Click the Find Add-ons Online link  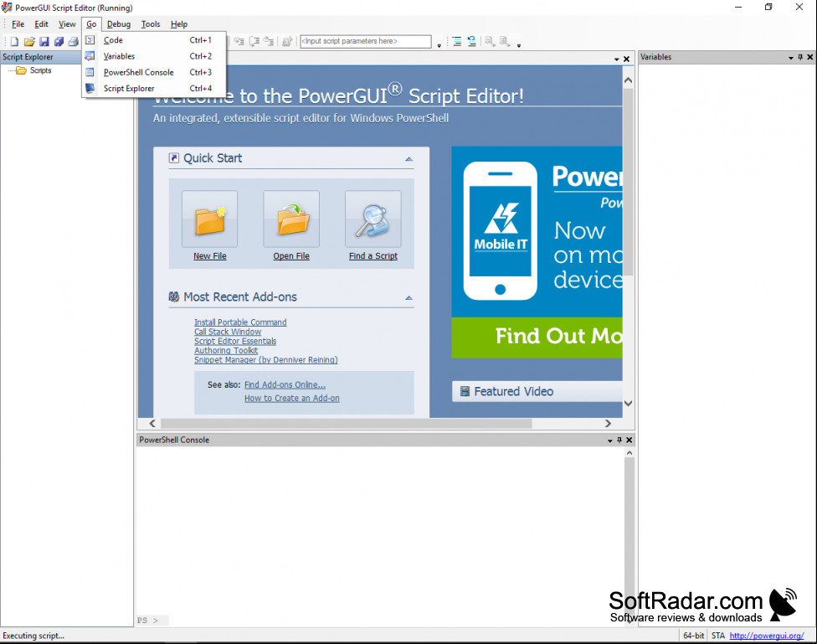click(x=285, y=385)
